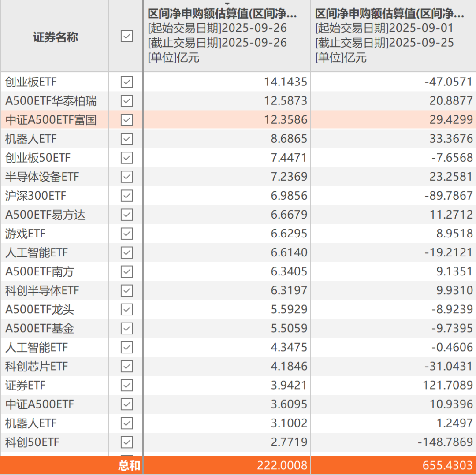Image resolution: width=476 pixels, height=475 pixels.
Task: Uncheck the 创业板ETF row checkbox
Action: coord(126,82)
